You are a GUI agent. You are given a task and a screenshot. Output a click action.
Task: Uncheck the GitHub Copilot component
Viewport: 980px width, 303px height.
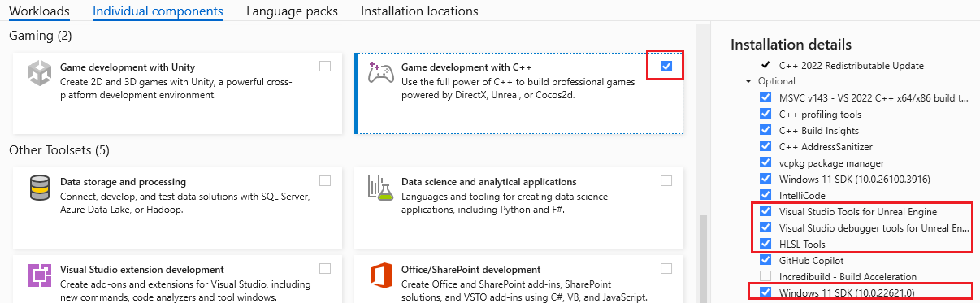point(765,260)
